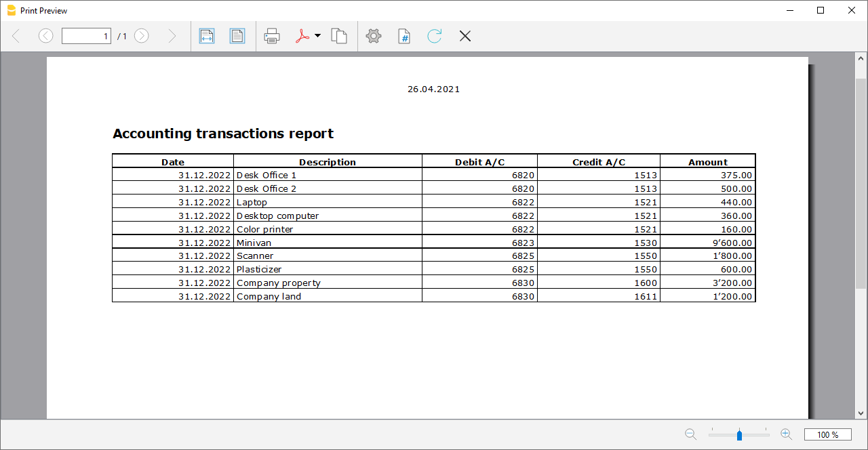The image size is (868, 450).
Task: Refresh the print preview
Action: [435, 36]
